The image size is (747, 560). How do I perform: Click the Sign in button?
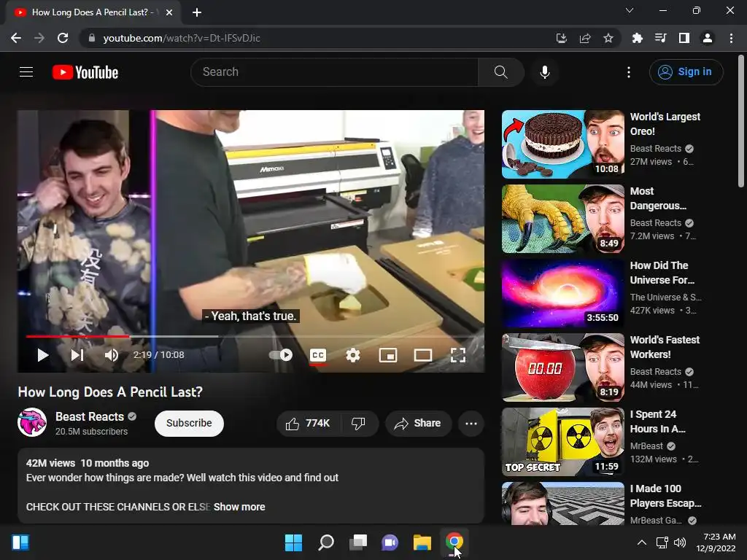pos(686,72)
